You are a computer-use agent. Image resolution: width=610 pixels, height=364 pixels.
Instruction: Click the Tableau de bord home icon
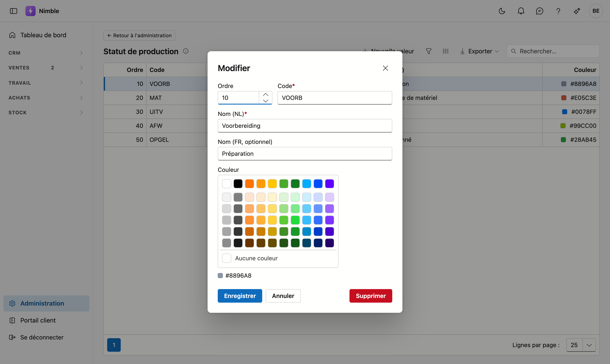pyautogui.click(x=12, y=35)
